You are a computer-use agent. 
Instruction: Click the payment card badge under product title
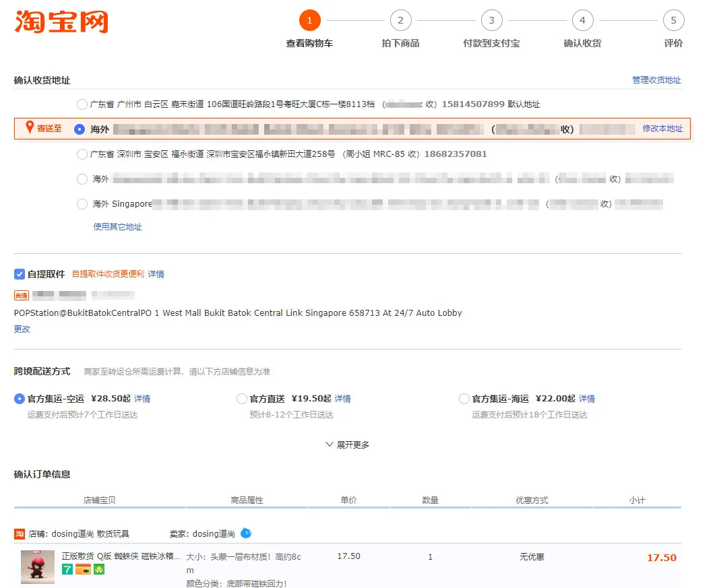(x=83, y=570)
